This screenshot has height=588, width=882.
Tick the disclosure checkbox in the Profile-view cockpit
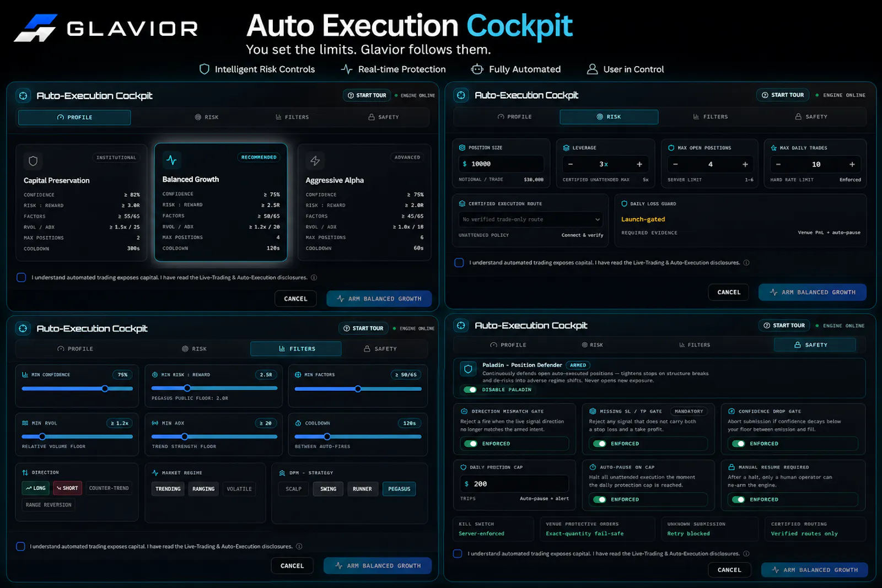(21, 277)
